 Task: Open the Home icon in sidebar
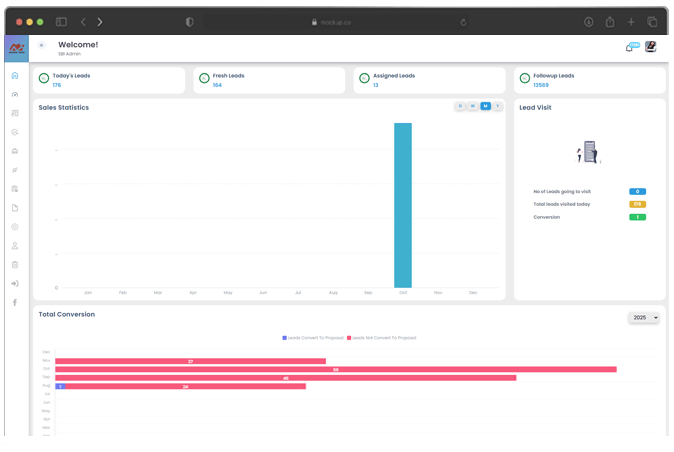15,76
